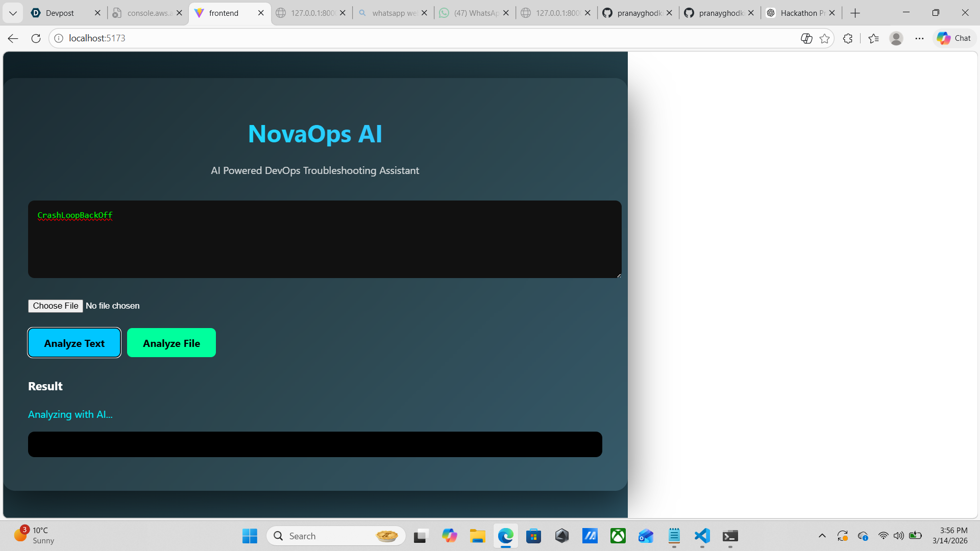Expand the tab search dropdown arrow

tap(13, 13)
